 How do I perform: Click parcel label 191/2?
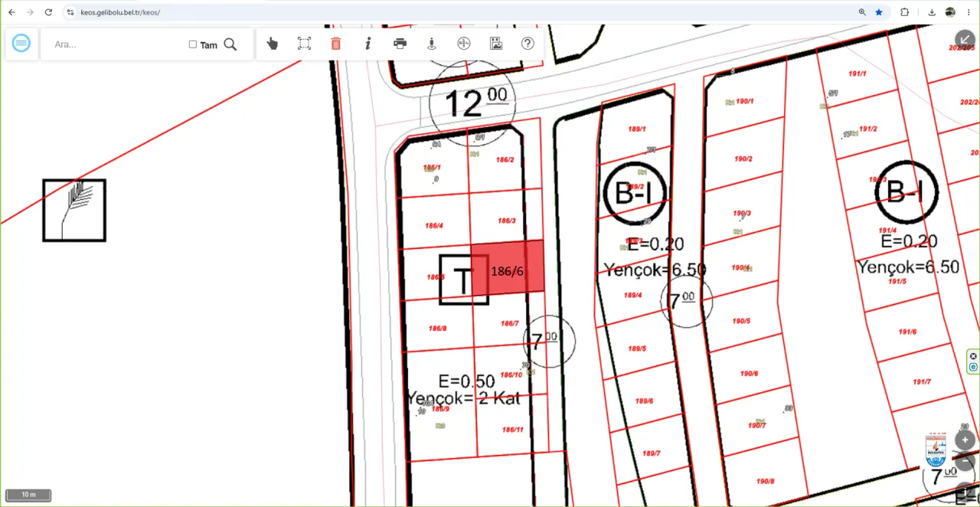coord(868,129)
